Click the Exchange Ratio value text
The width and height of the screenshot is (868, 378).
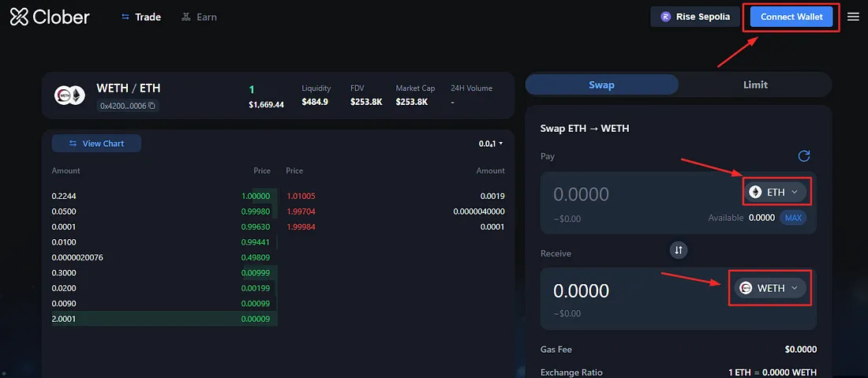coord(773,372)
